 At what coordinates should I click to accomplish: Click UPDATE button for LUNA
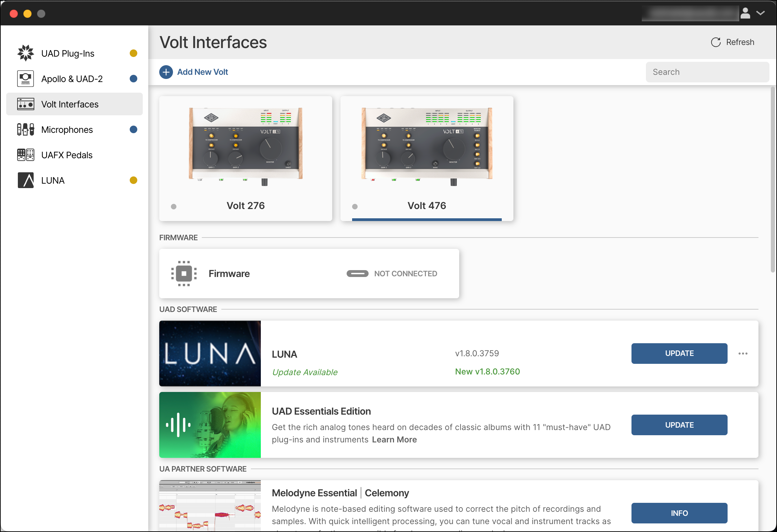pos(679,354)
